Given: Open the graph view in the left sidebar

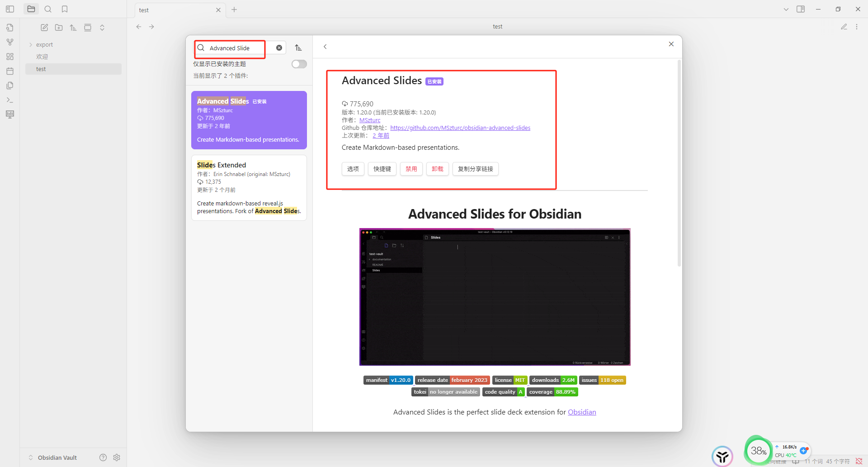Looking at the screenshot, I should pos(9,42).
